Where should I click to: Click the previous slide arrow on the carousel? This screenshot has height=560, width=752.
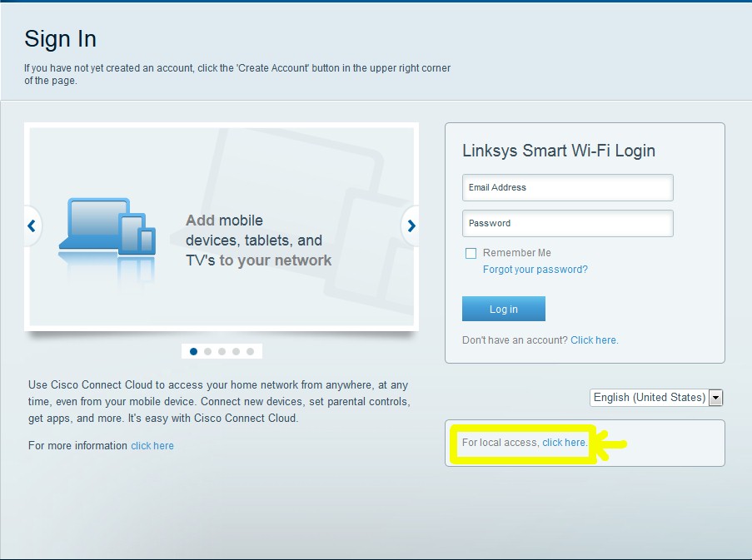pos(32,225)
